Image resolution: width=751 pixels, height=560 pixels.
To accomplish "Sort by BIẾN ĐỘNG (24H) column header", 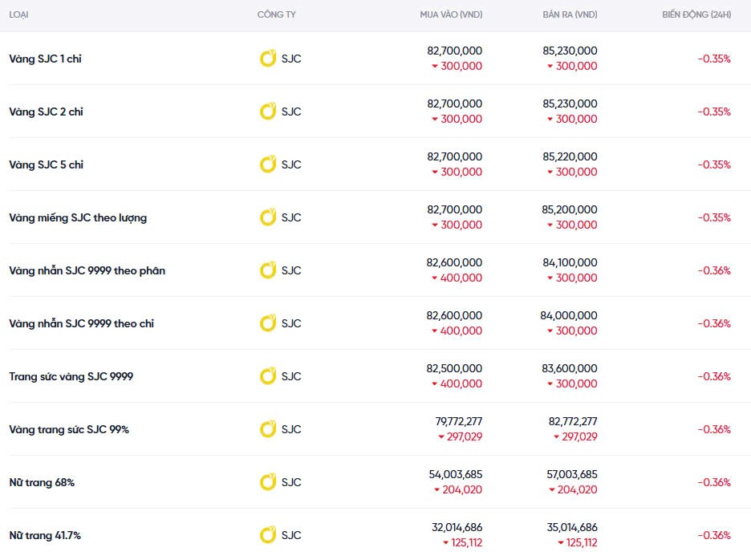I will 696,15.
